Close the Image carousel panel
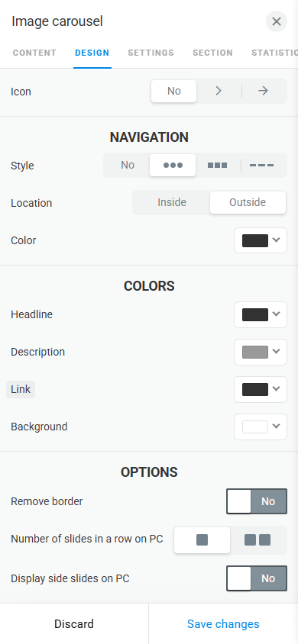This screenshot has width=298, height=644. [276, 21]
